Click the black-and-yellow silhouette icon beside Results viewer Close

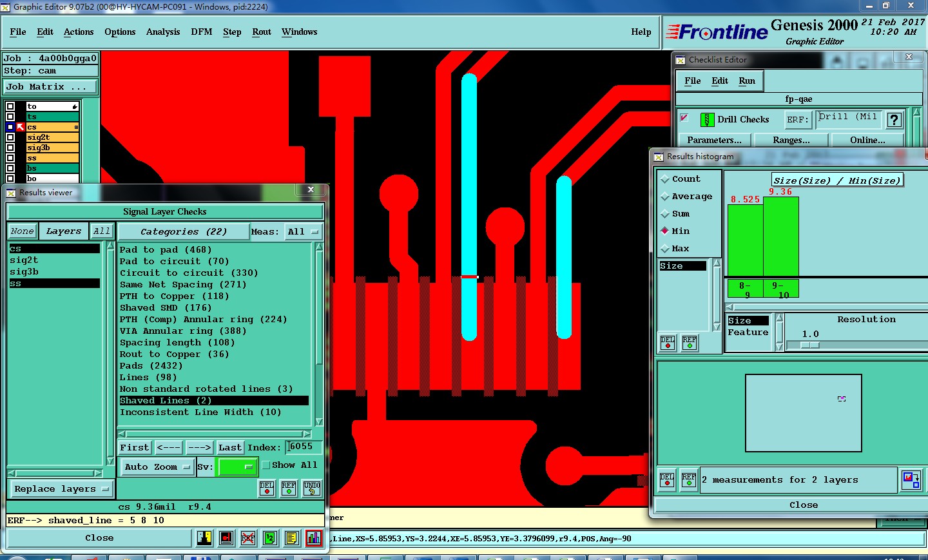pos(204,538)
